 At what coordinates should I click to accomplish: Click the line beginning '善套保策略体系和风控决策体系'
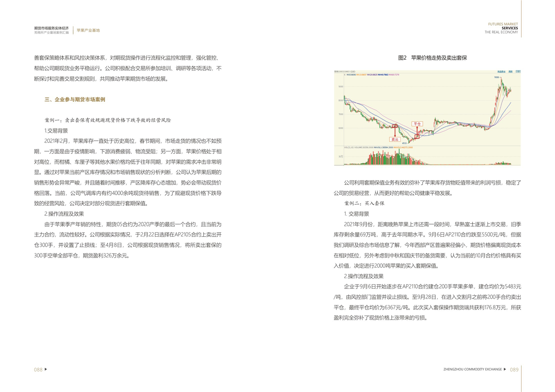(128, 58)
